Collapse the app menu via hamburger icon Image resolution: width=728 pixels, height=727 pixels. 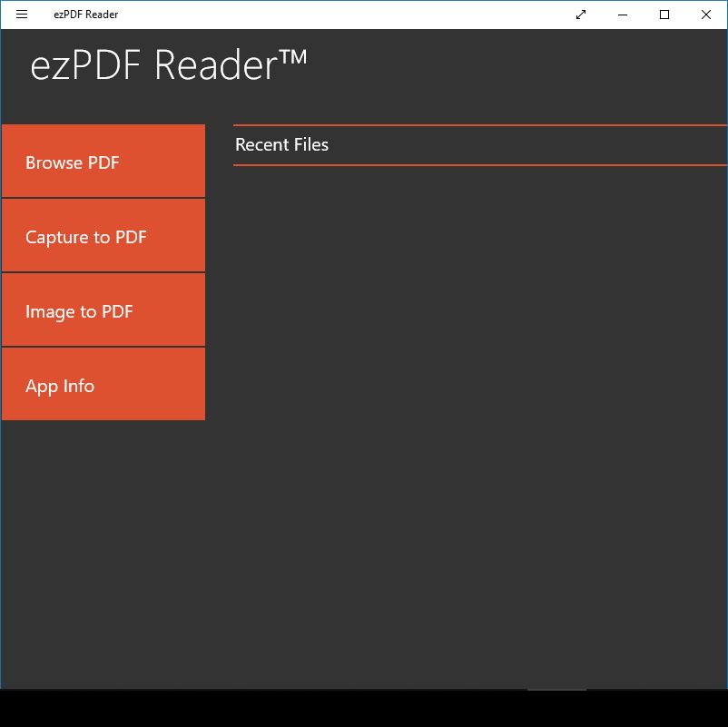(21, 15)
